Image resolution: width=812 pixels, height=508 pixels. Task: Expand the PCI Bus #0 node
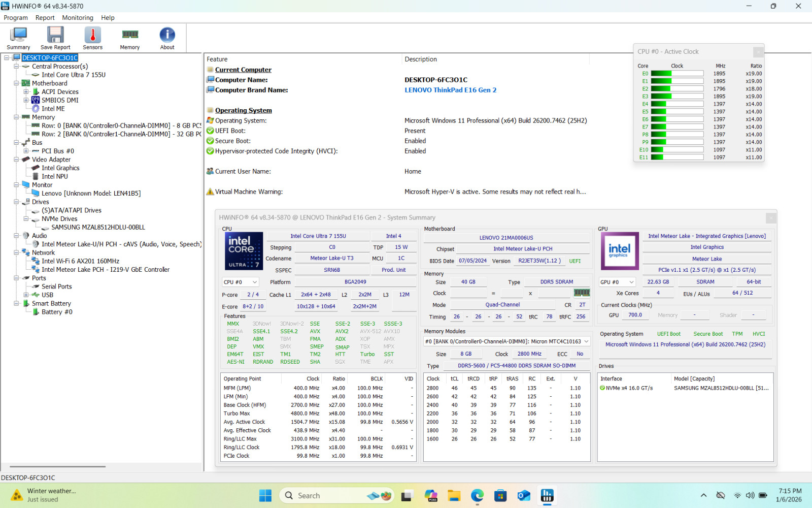point(26,151)
